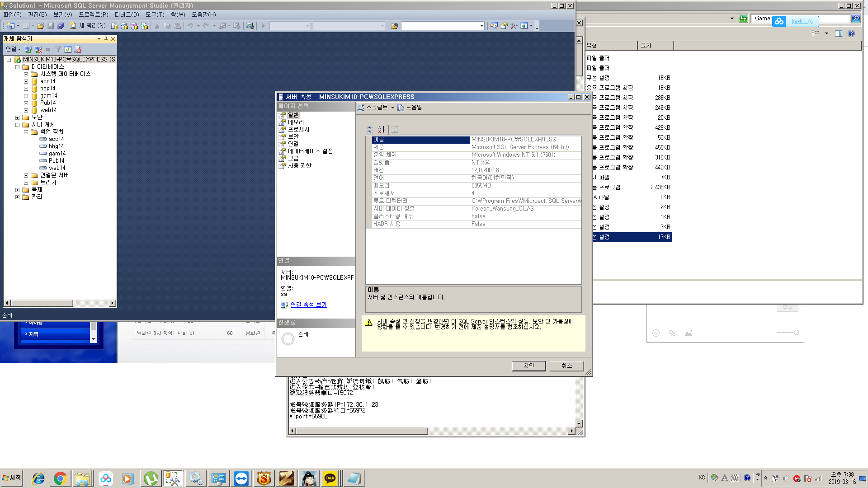Select the 메모리 page in server properties
The image size is (868, 488).
click(296, 122)
